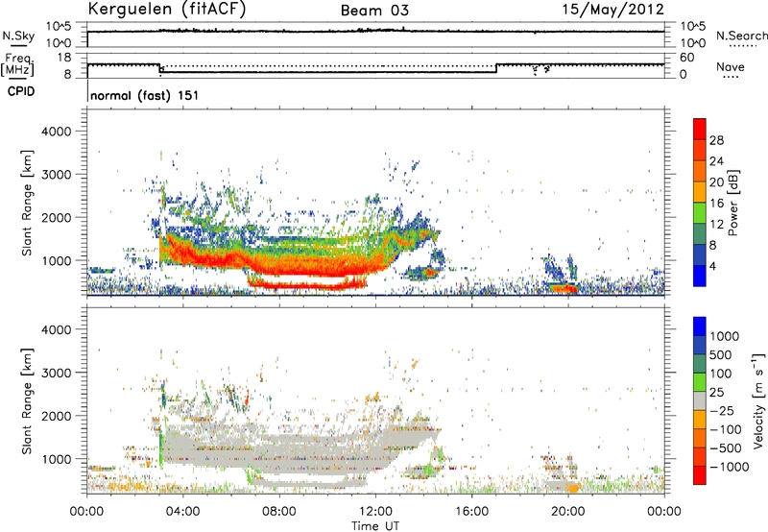Click the velocity panel 'Slant Range [km]' label

pyautogui.click(x=27, y=400)
